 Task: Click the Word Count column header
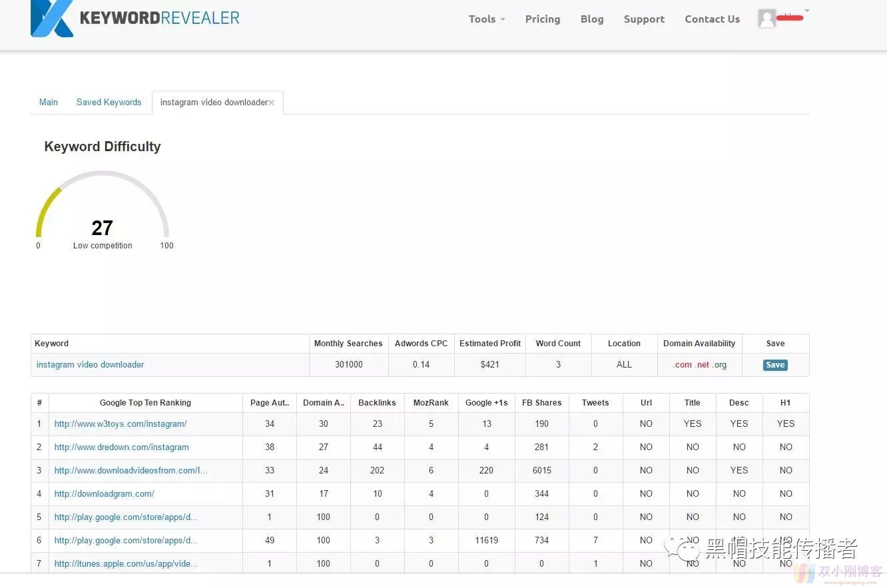coord(558,344)
